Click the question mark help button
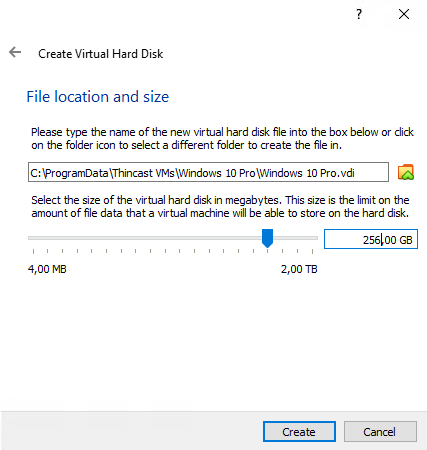Viewport: 427px width, 450px height. (x=359, y=14)
